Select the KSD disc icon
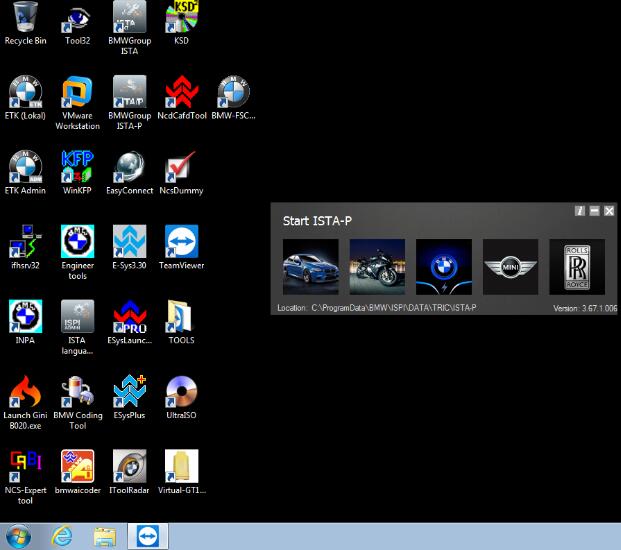621x550 pixels. click(x=181, y=17)
